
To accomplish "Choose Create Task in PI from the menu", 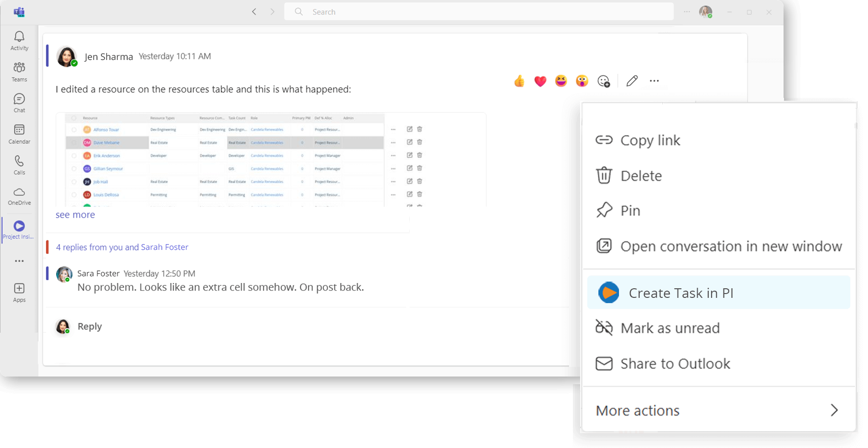I will click(x=681, y=293).
